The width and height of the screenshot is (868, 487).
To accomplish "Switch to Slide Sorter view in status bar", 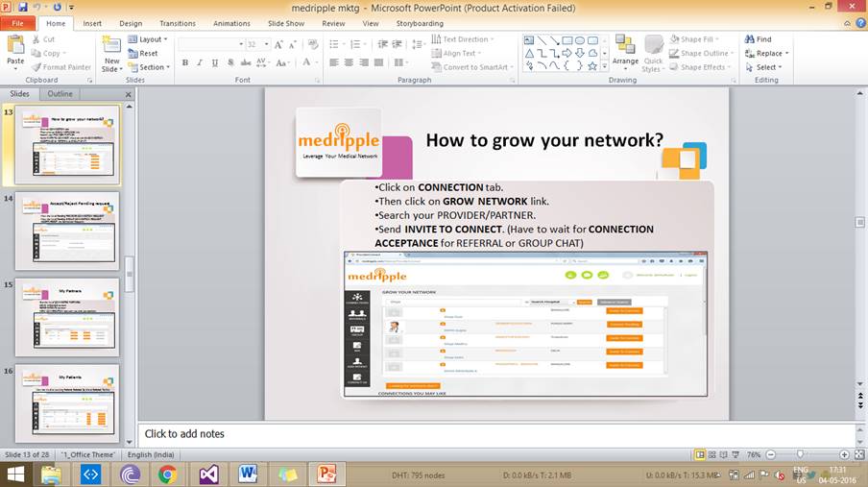I will (713, 454).
